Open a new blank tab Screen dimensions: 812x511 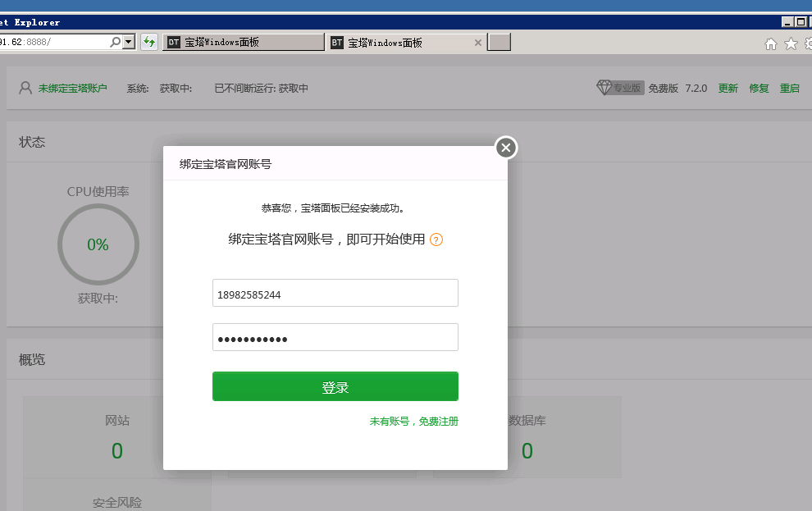point(500,43)
